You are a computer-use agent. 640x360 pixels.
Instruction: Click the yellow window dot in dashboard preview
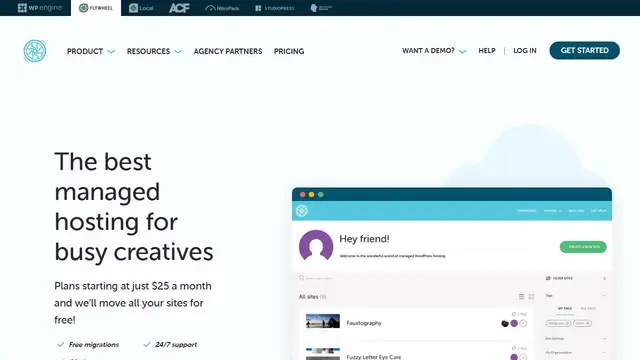[311, 194]
